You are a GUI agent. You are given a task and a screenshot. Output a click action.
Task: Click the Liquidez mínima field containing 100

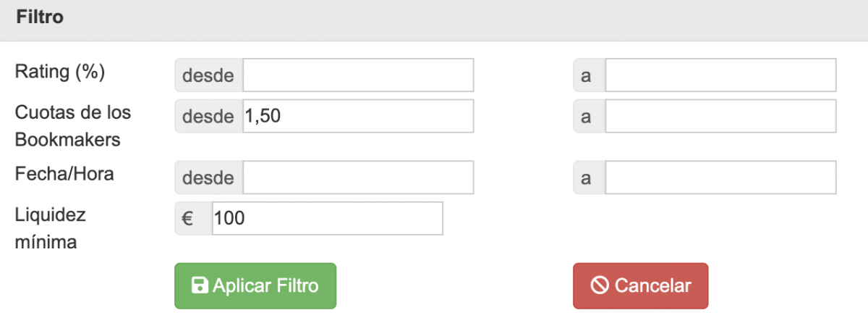(327, 218)
